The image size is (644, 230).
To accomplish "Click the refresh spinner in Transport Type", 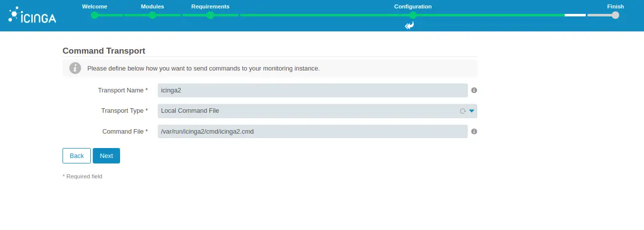I will [x=462, y=111].
